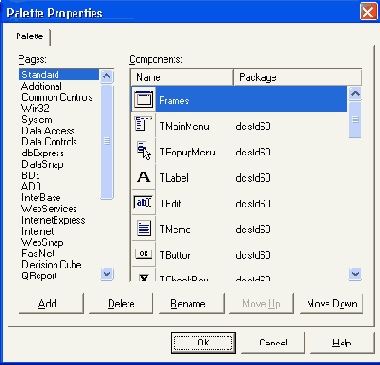
Task: Select the Frames component icon
Action: click(x=144, y=99)
